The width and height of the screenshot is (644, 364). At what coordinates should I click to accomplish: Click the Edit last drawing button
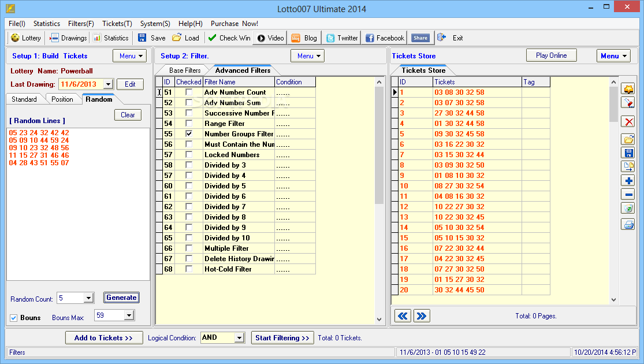click(x=130, y=84)
